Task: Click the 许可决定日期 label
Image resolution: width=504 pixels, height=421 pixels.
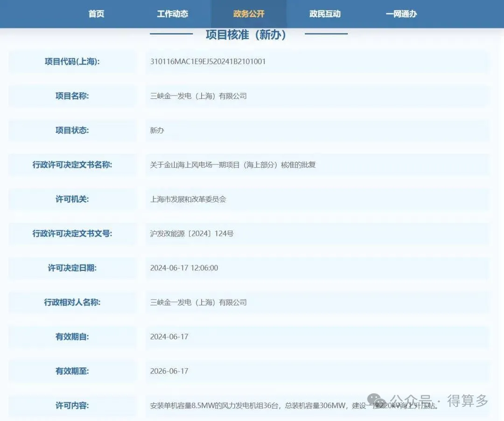Action: 72,268
